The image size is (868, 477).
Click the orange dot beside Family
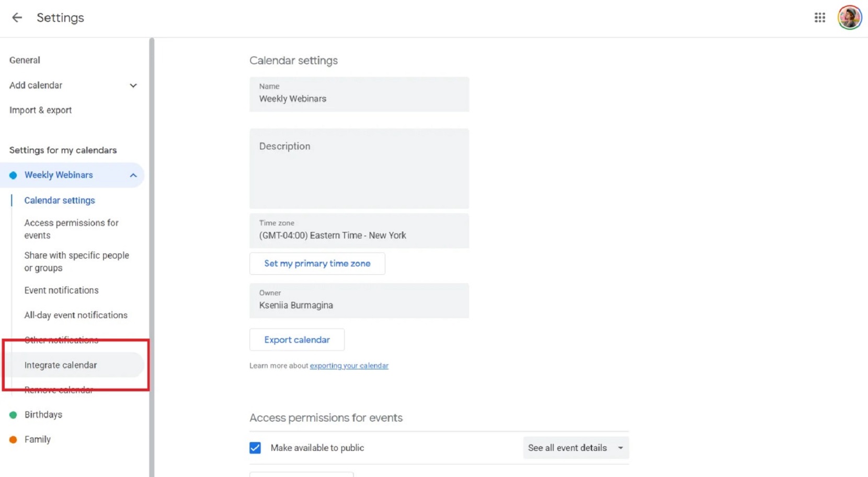click(13, 439)
